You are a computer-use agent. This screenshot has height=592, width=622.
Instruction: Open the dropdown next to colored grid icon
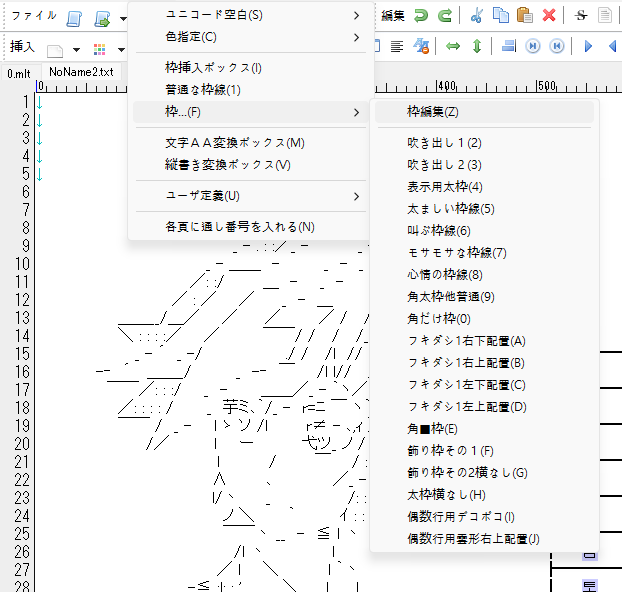click(121, 50)
